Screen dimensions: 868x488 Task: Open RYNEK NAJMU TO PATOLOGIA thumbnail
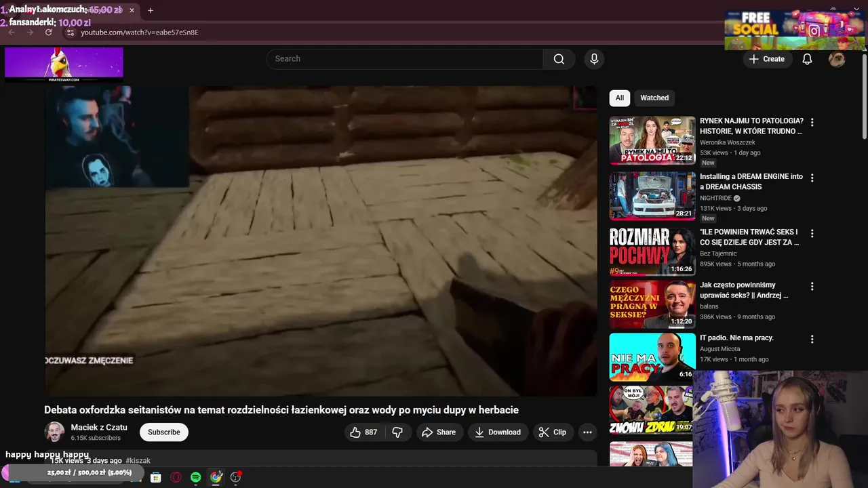pyautogui.click(x=652, y=140)
